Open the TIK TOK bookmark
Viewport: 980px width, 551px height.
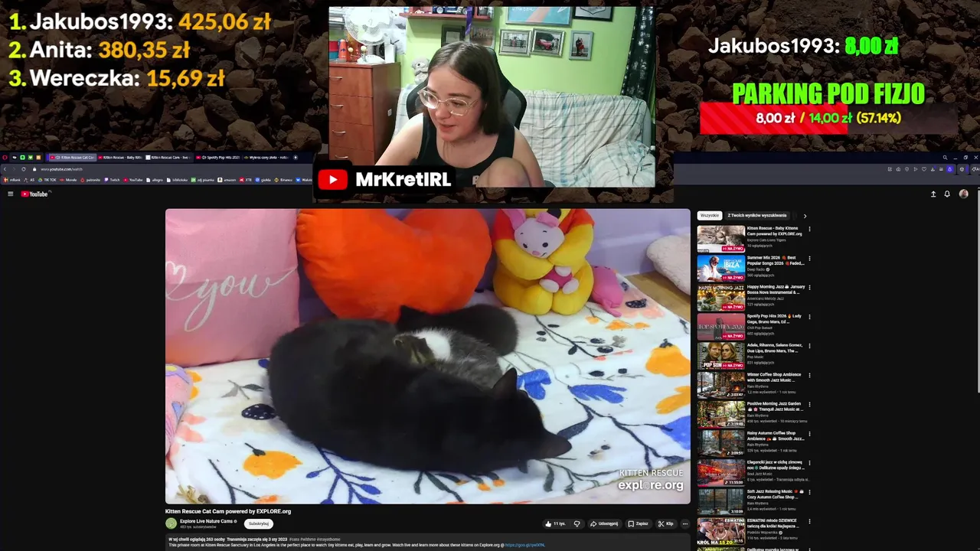tap(47, 180)
